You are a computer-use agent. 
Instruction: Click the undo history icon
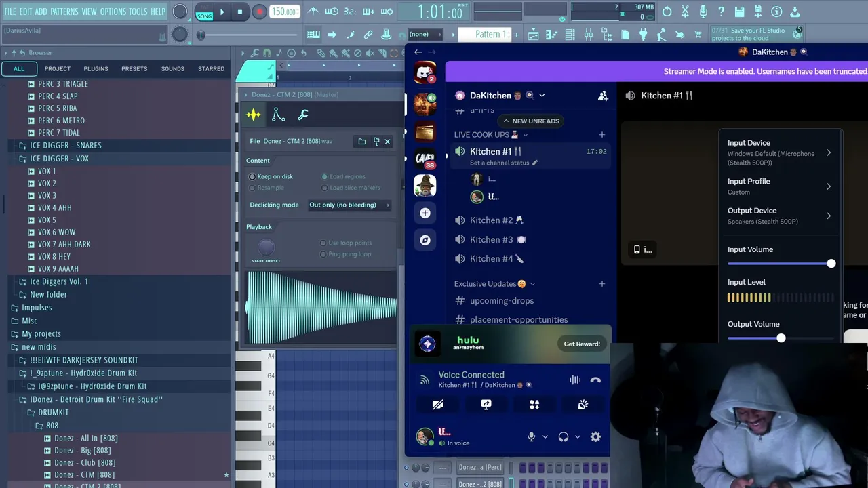(667, 12)
